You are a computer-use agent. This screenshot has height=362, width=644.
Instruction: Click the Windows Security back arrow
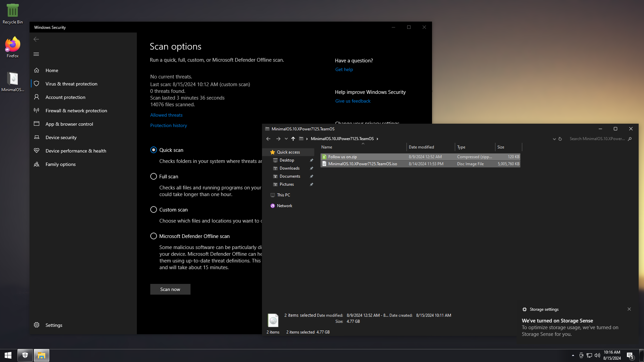(x=36, y=39)
